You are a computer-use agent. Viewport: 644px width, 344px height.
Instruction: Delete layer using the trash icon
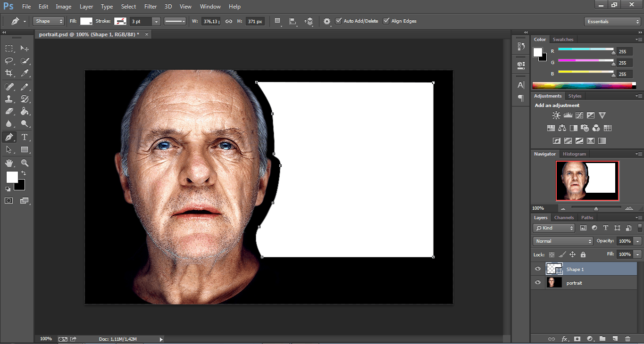627,338
